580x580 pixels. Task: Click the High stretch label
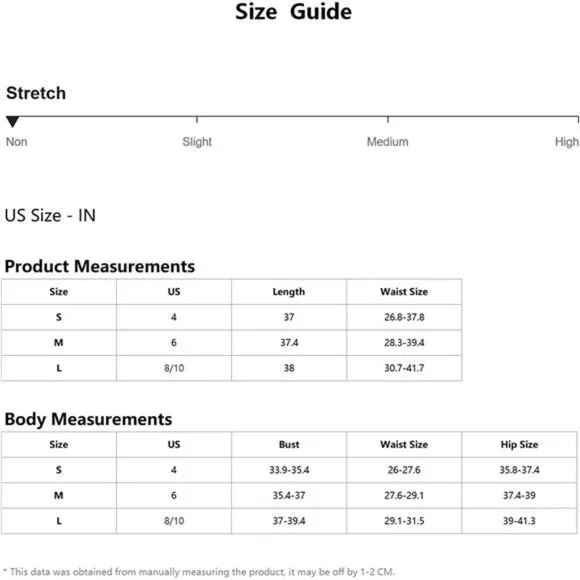pos(566,142)
